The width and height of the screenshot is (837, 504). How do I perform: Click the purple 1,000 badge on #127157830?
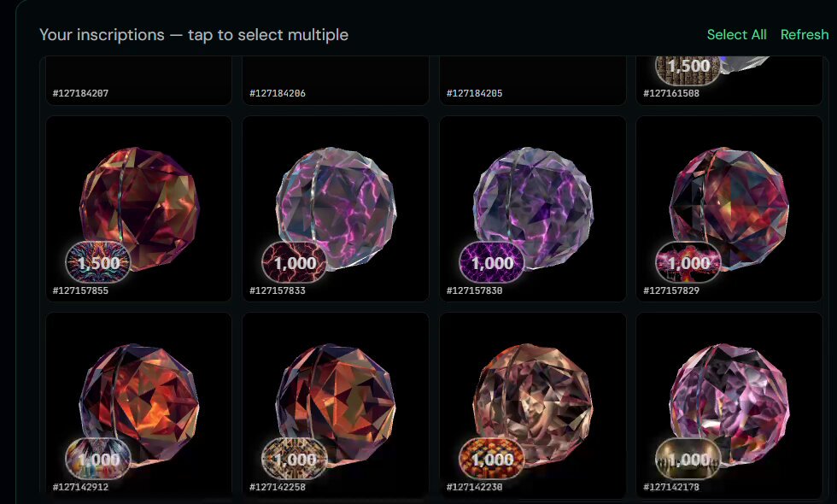click(x=492, y=263)
